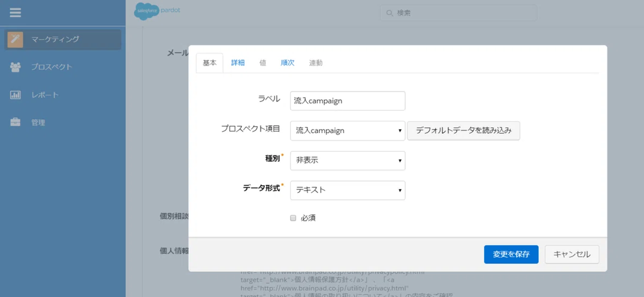The width and height of the screenshot is (644, 297).
Task: Click the 必須 checkbox label text
Action: [308, 218]
